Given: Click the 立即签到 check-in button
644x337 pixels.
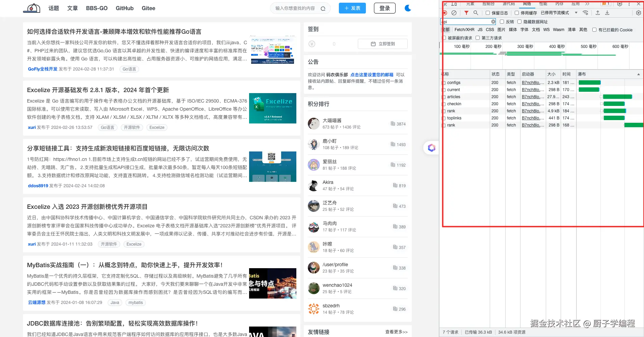Looking at the screenshot, I should pyautogui.click(x=383, y=44).
